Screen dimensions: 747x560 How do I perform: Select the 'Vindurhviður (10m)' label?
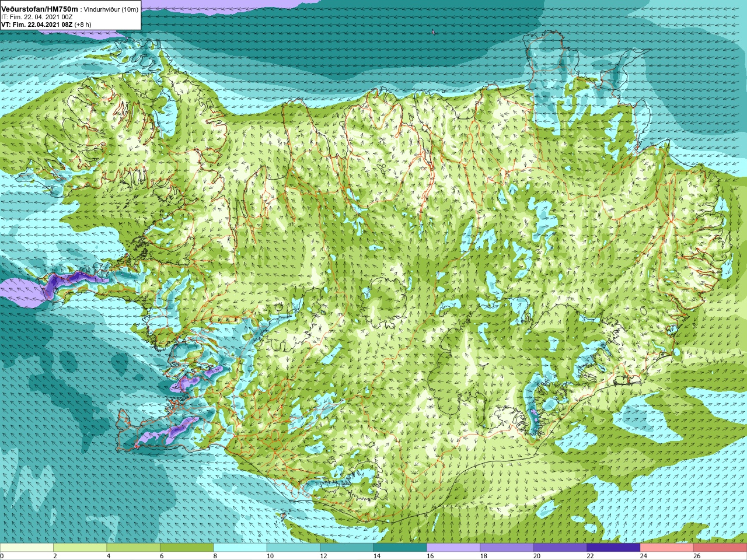click(x=111, y=9)
